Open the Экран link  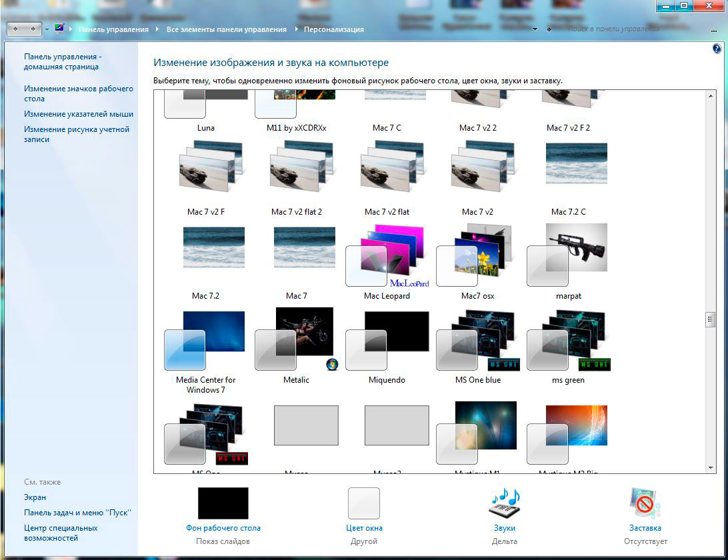tap(35, 497)
